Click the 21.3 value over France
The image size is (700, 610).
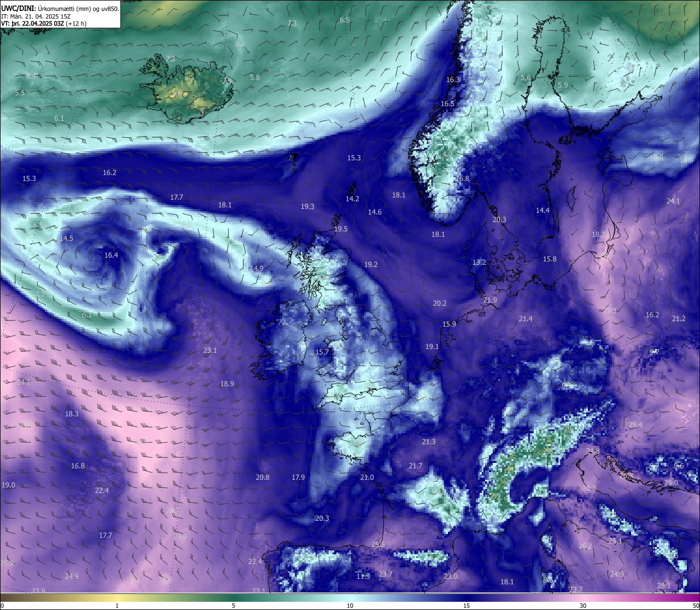[429, 441]
